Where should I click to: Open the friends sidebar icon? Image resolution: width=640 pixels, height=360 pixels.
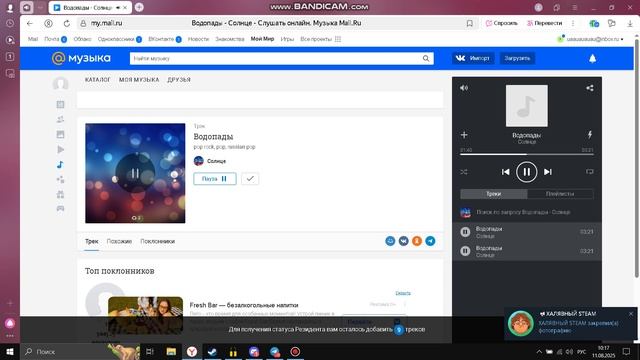60,119
